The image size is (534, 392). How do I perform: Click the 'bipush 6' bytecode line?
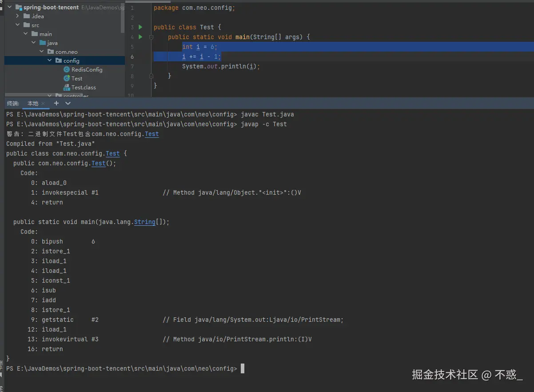point(63,241)
